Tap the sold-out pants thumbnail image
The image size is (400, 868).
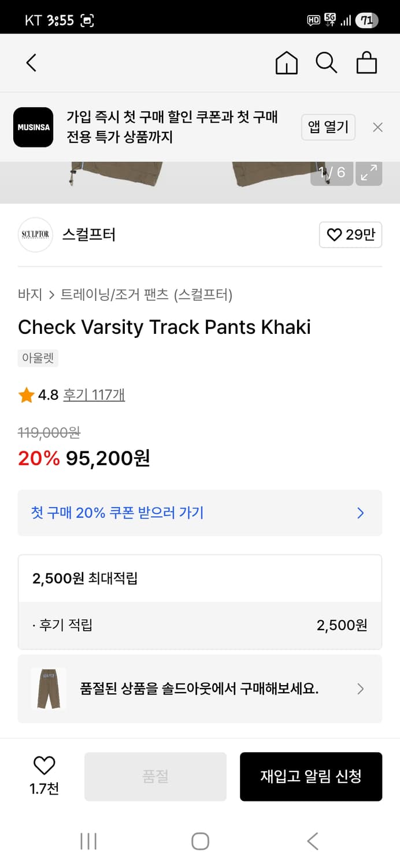point(49,689)
